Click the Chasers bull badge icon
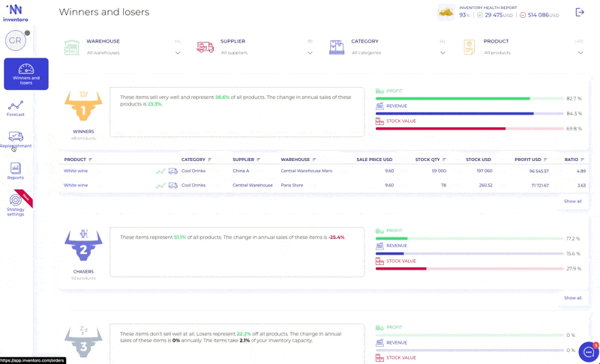 tap(83, 245)
